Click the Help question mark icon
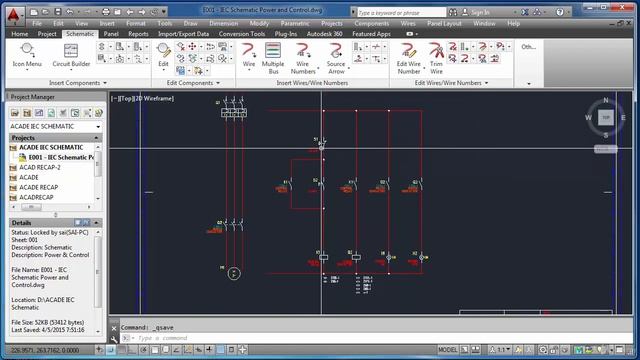This screenshot has width=640, height=360. point(560,12)
